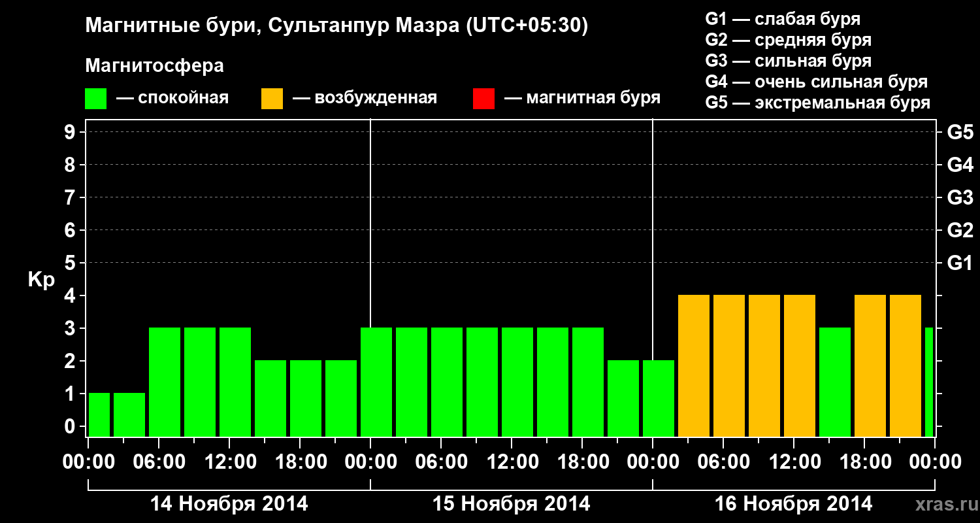Click the '16 Ноября 2014' date label
This screenshot has height=523, width=980.
pyautogui.click(x=794, y=503)
